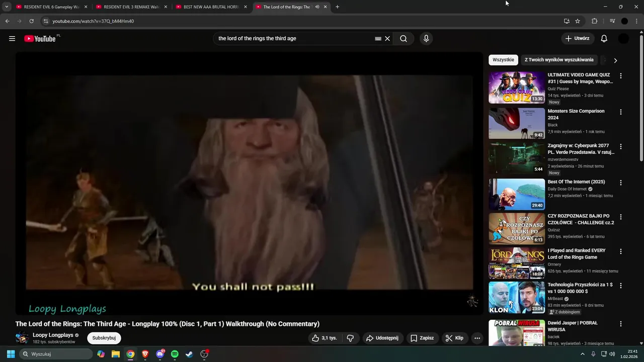Open Windows Start menu
Screen dimensions: 644x362
11,354
